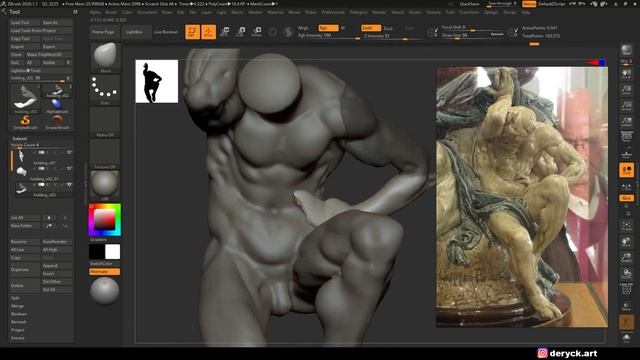Screen dimensions: 640x360
Task: Toggle Sculptris Pro S-shaped icon
Action: pos(289,32)
